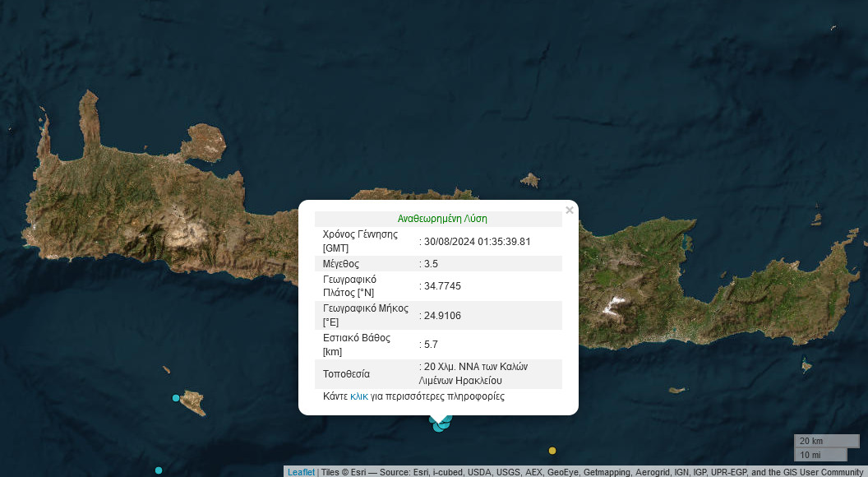This screenshot has width=868, height=477.
Task: Click the 'Αναθεωρημένη Λύση' popup heading
Action: (x=442, y=219)
